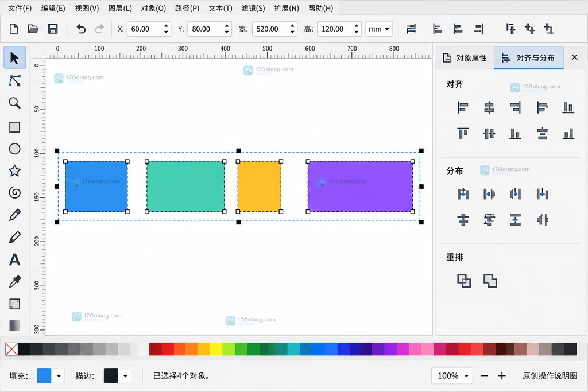Open the 编辑(E) menu
The width and height of the screenshot is (588, 392).
coord(53,8)
